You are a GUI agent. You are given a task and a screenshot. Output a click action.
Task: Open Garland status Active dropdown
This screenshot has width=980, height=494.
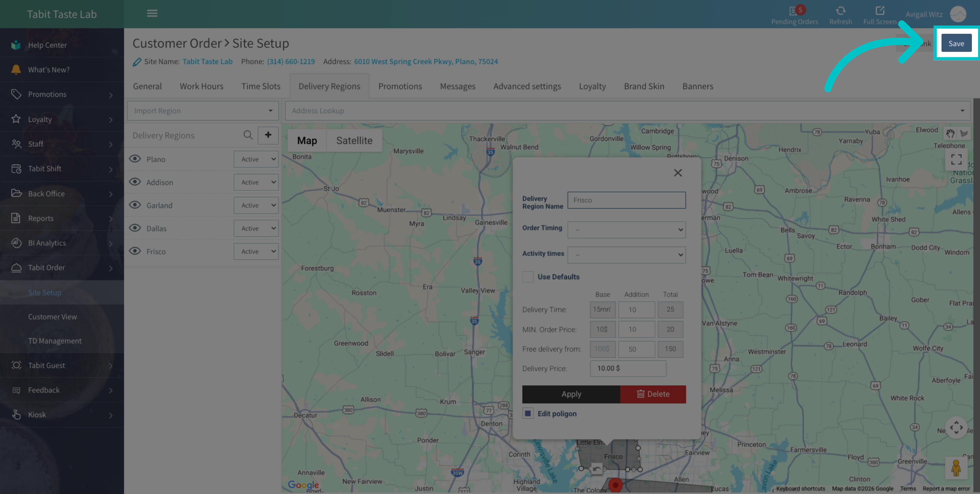click(256, 205)
